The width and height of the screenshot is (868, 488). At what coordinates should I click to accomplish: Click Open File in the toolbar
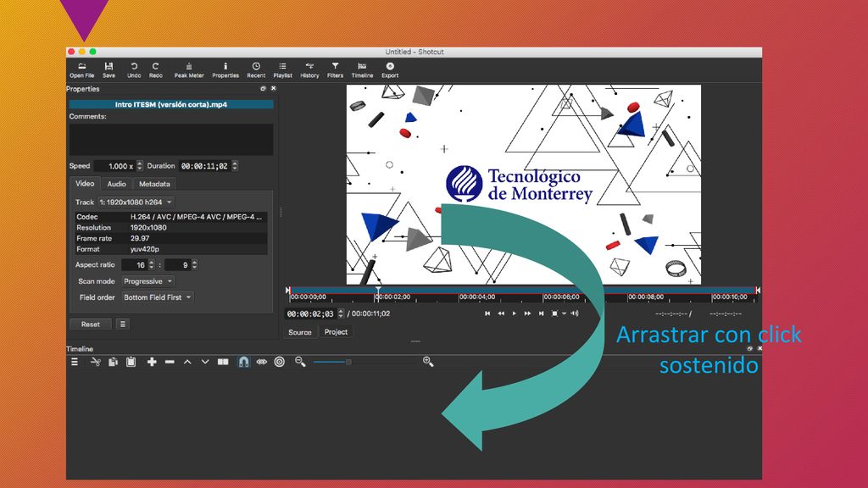tap(82, 70)
